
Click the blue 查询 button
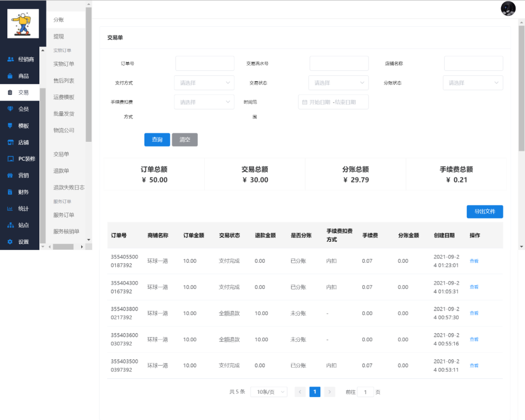(157, 139)
